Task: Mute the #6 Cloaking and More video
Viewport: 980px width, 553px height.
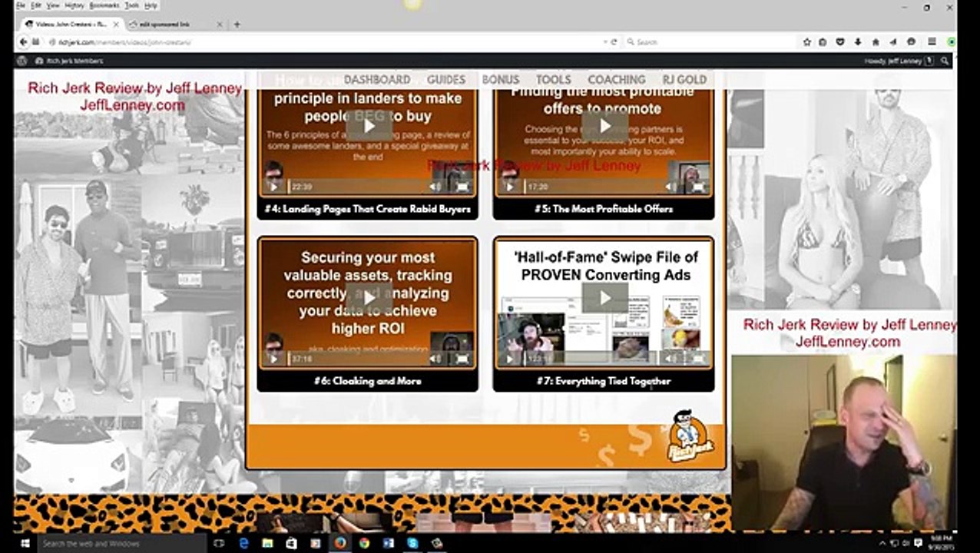Action: point(435,359)
